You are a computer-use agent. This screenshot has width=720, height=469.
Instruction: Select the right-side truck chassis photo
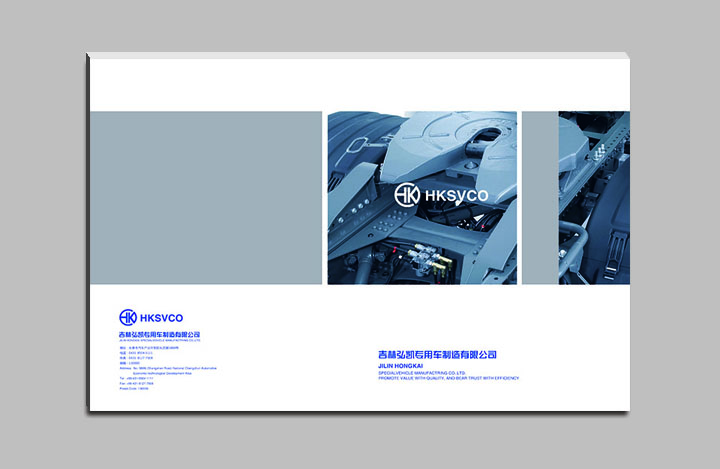594,197
